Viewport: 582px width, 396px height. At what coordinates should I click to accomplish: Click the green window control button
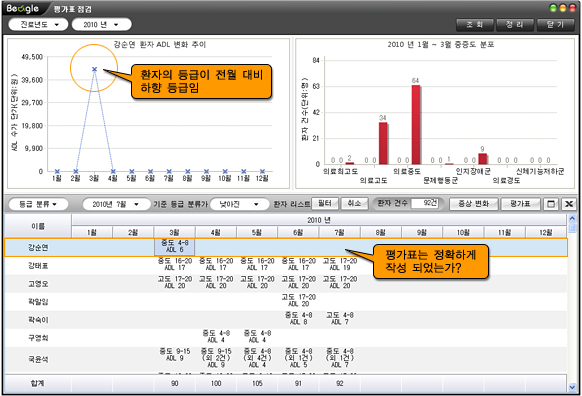click(553, 8)
